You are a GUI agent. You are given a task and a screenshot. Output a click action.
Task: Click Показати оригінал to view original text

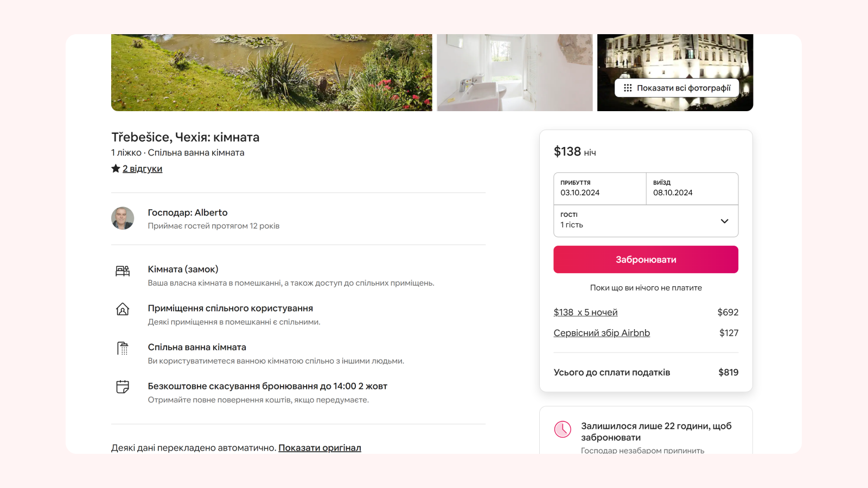tap(320, 447)
